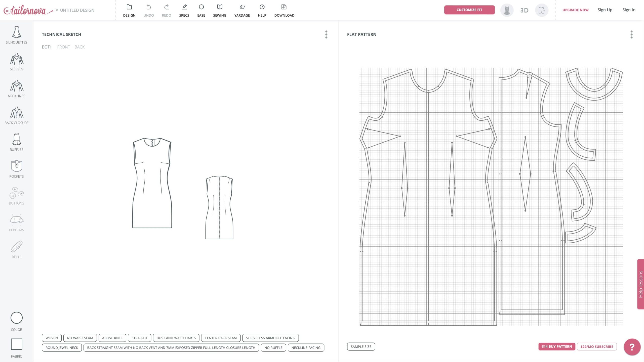The image size is (644, 362).
Task: Expand Technical Sketch options menu
Action: 326,34
